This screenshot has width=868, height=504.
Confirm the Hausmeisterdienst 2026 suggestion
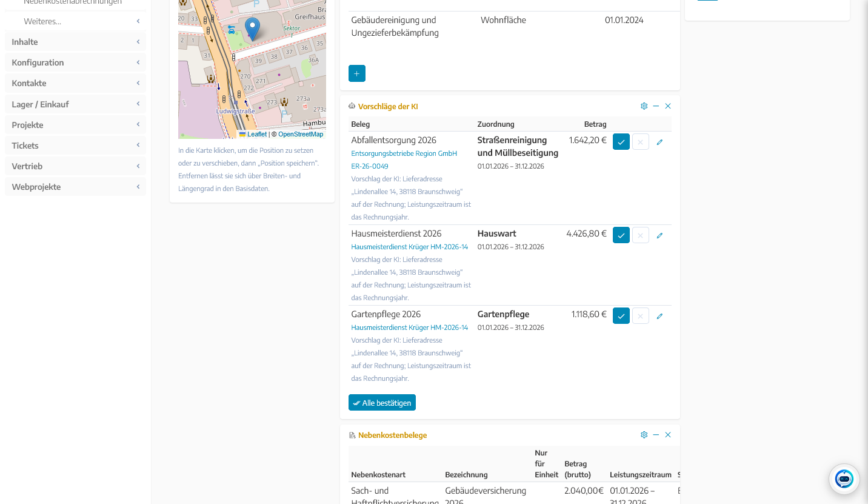pyautogui.click(x=621, y=235)
